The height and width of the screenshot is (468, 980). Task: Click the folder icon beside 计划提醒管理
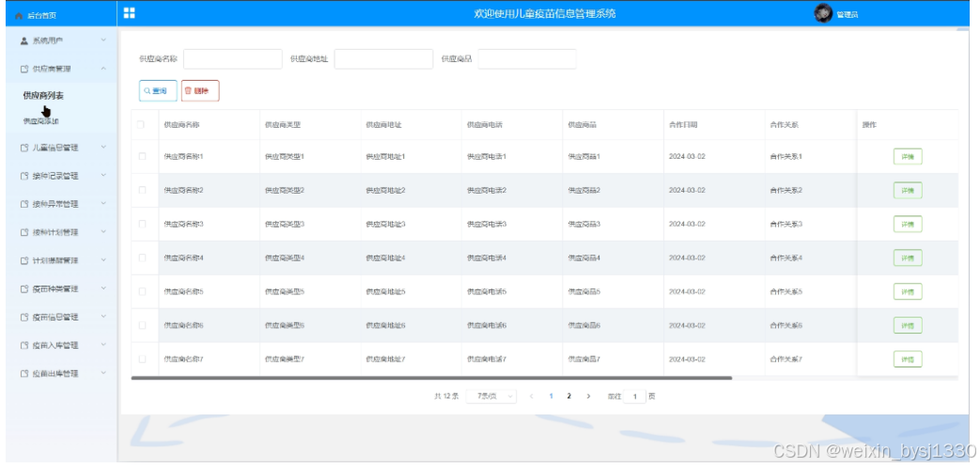pos(24,260)
